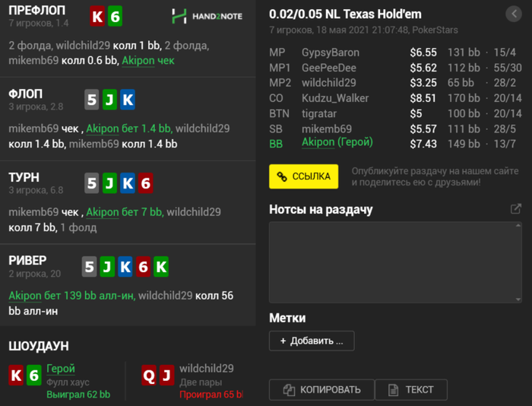This screenshot has width=532, height=406.
Task: Open hand notes in external window icon
Action: 516,209
